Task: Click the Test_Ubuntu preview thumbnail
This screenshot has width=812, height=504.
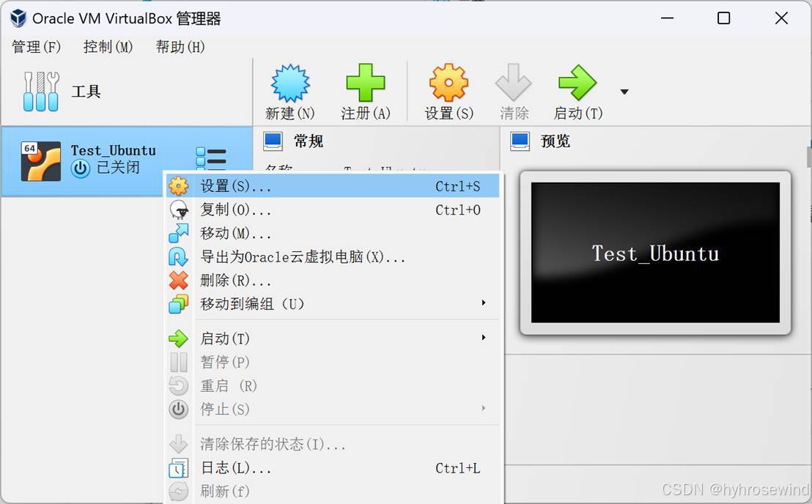Action: (x=655, y=253)
